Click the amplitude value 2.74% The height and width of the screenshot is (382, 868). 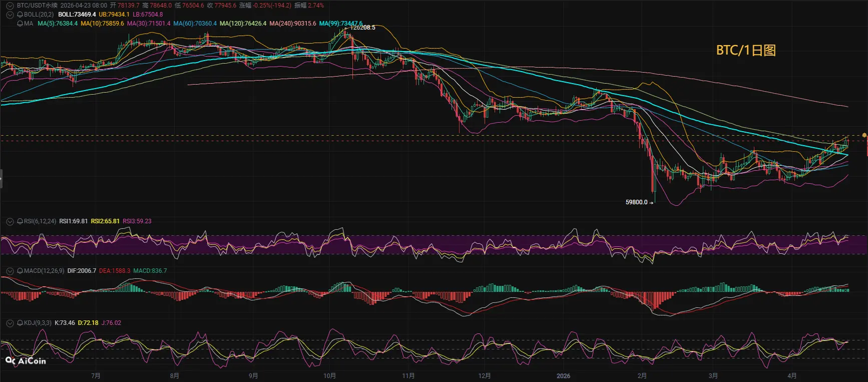pos(316,6)
